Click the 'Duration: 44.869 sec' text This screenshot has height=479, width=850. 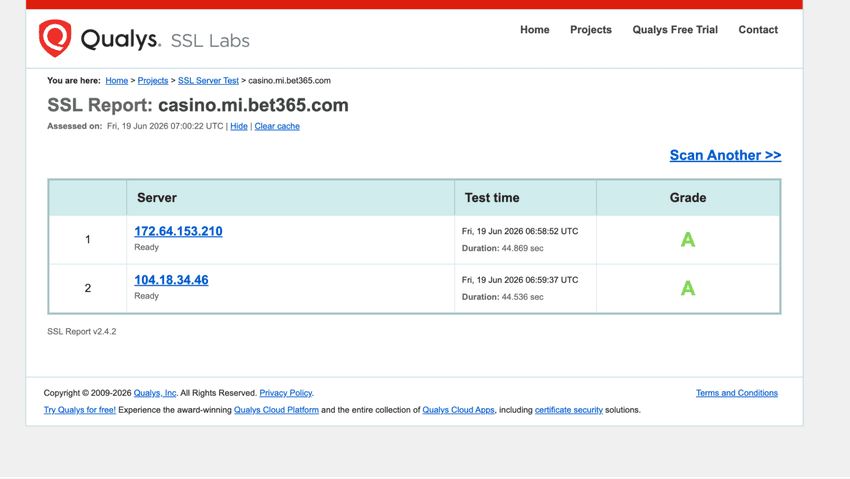[503, 248]
